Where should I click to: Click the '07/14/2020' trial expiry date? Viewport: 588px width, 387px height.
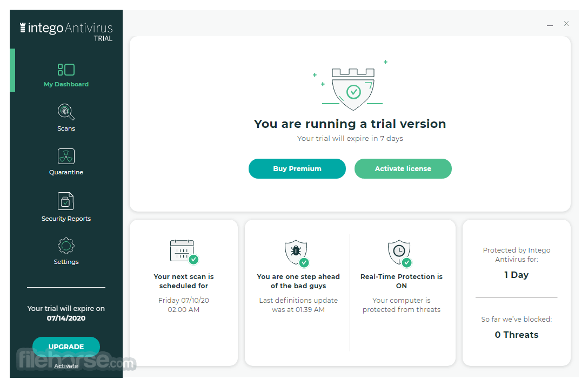pos(66,318)
